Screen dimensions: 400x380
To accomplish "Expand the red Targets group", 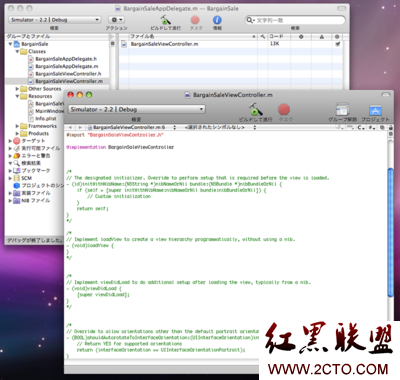I will click(10, 141).
